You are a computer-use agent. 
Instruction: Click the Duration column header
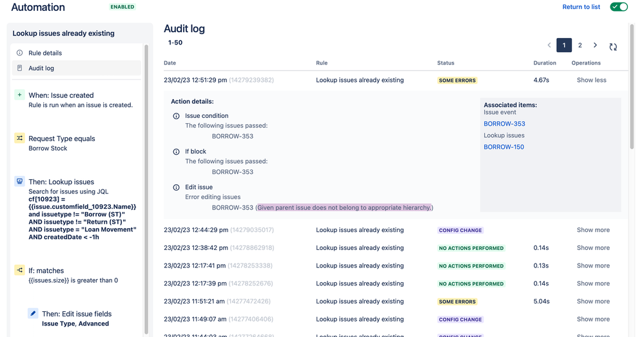545,63
